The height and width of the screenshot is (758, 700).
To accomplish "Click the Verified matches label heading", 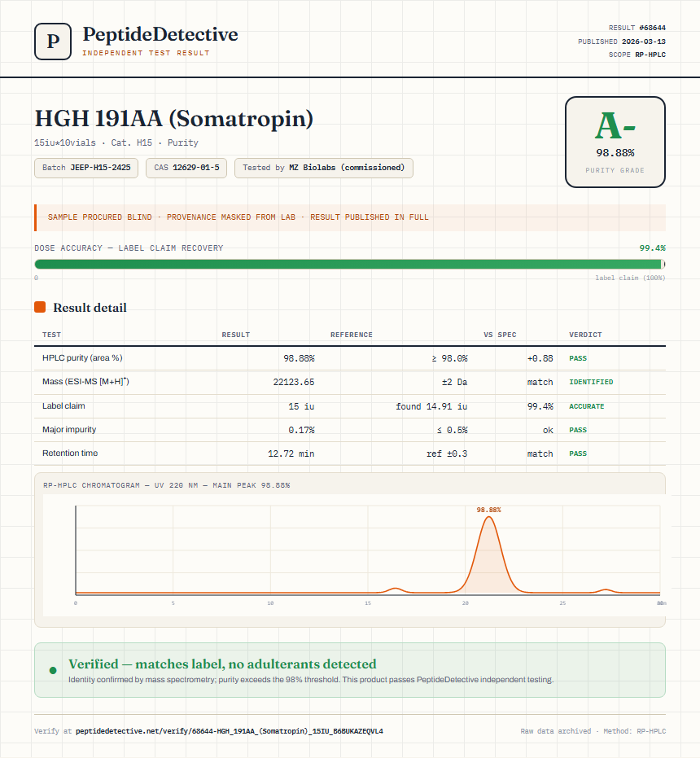I will (222, 664).
